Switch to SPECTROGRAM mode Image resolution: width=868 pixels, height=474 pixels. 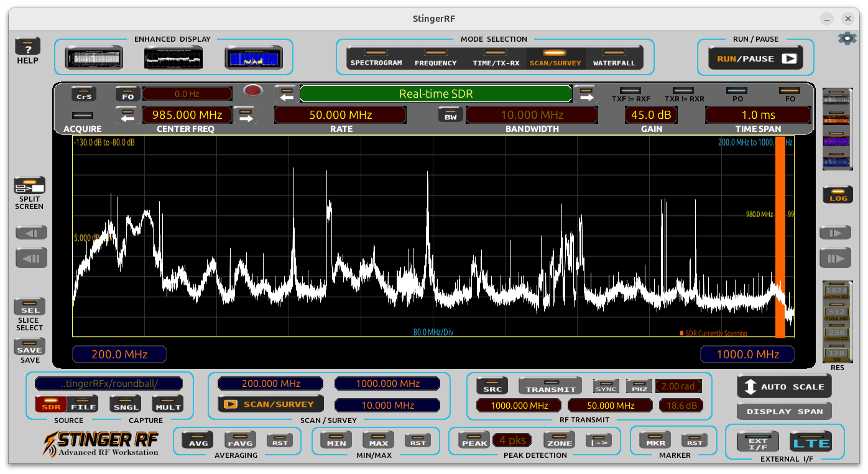coord(376,58)
